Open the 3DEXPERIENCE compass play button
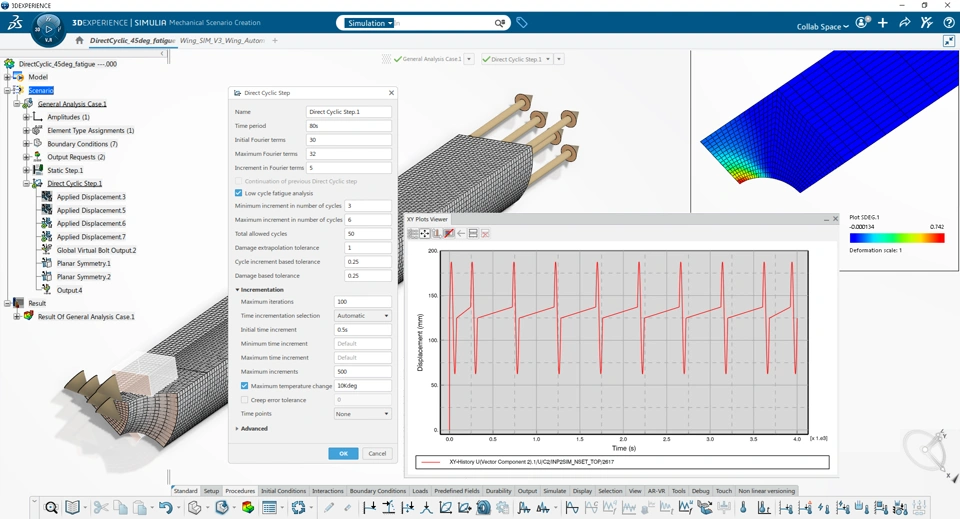 [x=48, y=29]
